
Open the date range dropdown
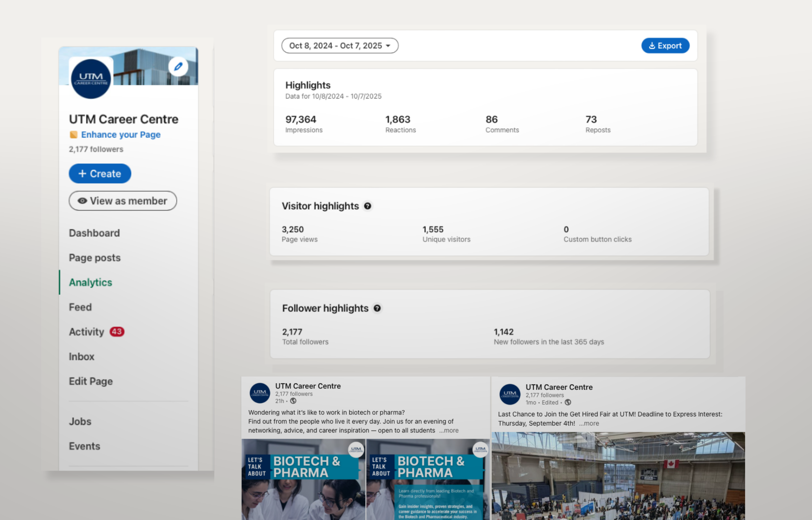point(340,46)
